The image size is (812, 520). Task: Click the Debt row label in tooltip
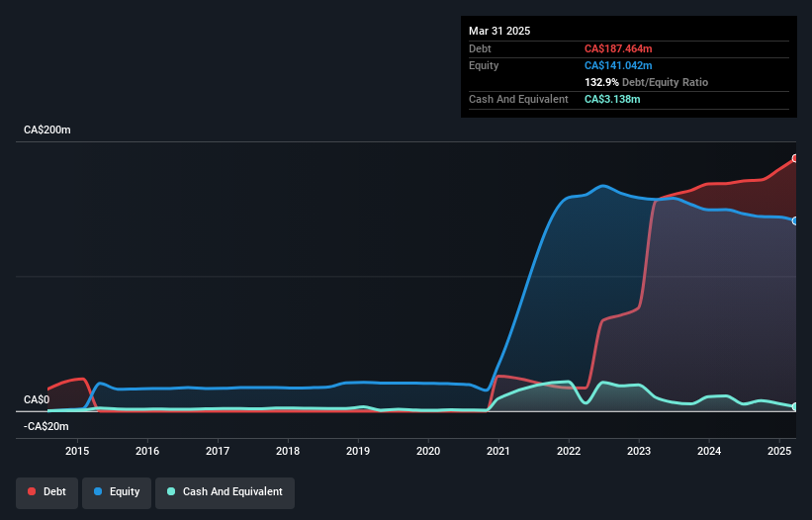point(480,48)
